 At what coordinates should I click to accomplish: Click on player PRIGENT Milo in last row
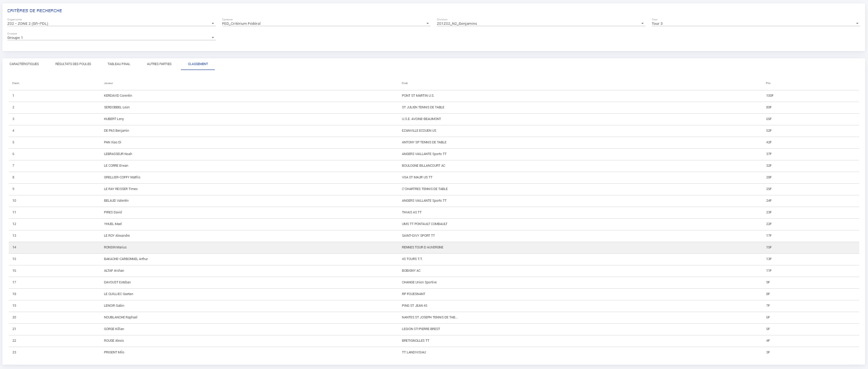(114, 352)
